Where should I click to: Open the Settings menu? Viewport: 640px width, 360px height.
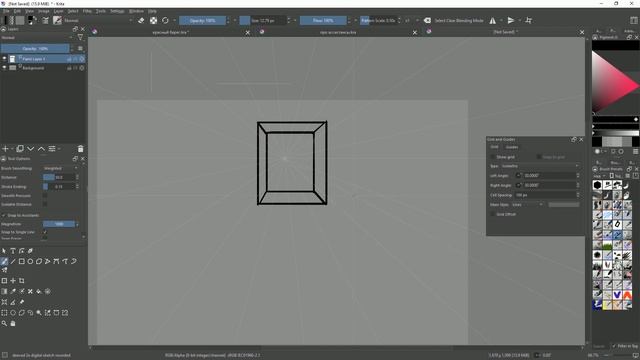pyautogui.click(x=117, y=11)
